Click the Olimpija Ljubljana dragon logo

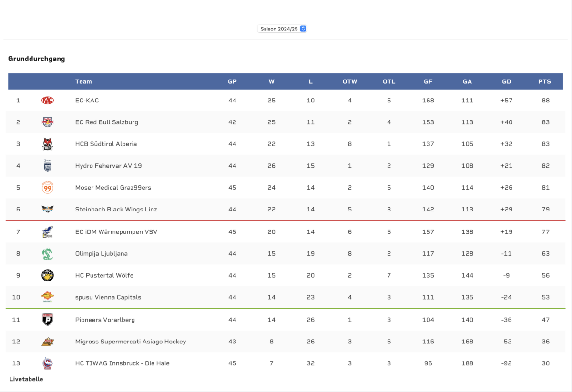[48, 254]
